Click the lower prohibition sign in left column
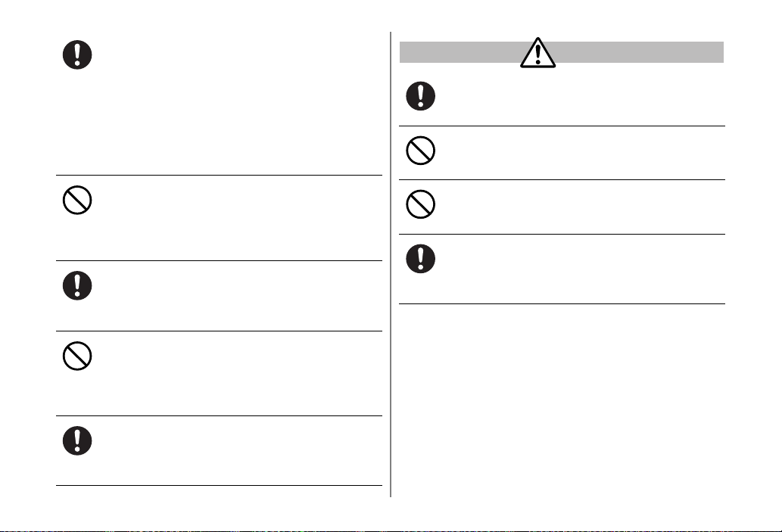Image resolution: width=782 pixels, height=532 pixels. (x=77, y=356)
